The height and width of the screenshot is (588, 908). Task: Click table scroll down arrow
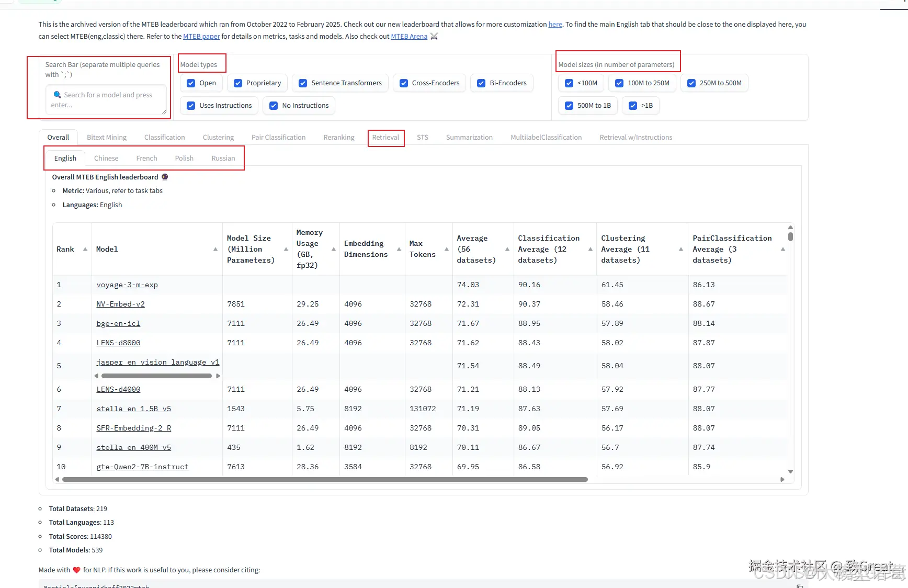click(x=790, y=471)
